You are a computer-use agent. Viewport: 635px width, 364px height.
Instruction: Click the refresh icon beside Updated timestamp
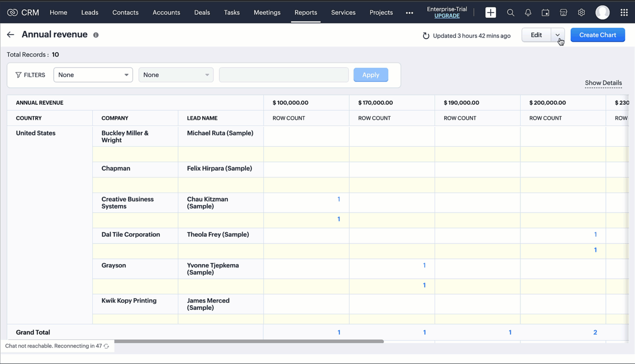(x=426, y=36)
